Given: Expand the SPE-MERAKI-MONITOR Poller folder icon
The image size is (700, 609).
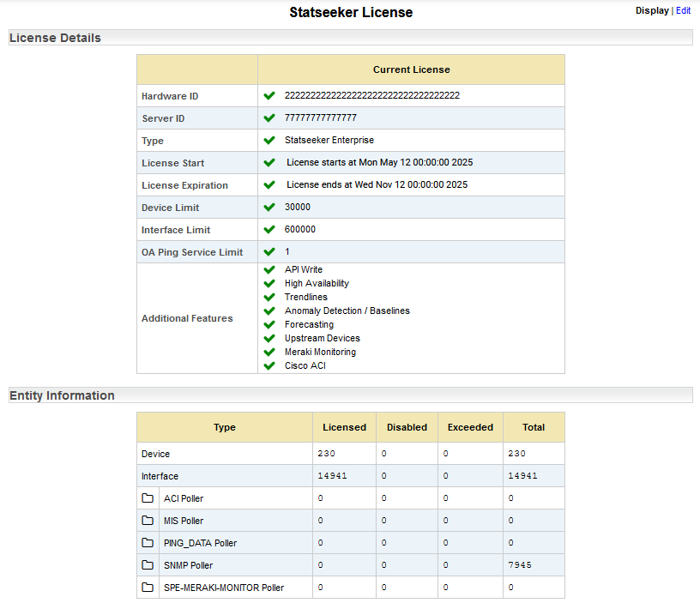Looking at the screenshot, I should point(148,587).
